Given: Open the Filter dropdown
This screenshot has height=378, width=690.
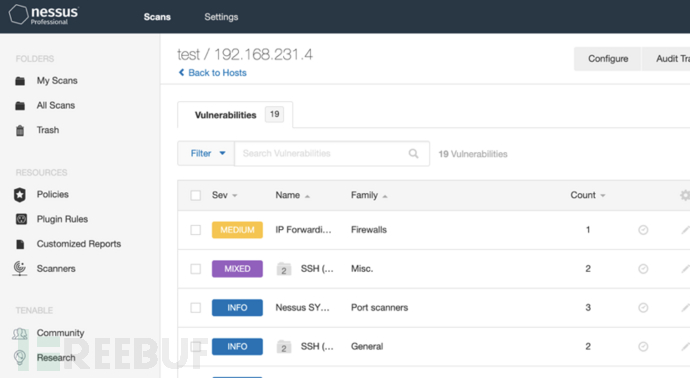Looking at the screenshot, I should coord(206,154).
